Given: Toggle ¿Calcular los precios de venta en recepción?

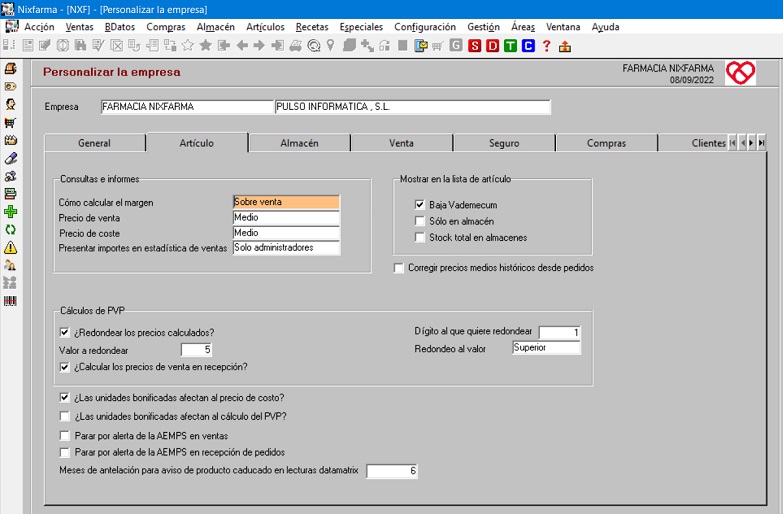Looking at the screenshot, I should pyautogui.click(x=64, y=367).
